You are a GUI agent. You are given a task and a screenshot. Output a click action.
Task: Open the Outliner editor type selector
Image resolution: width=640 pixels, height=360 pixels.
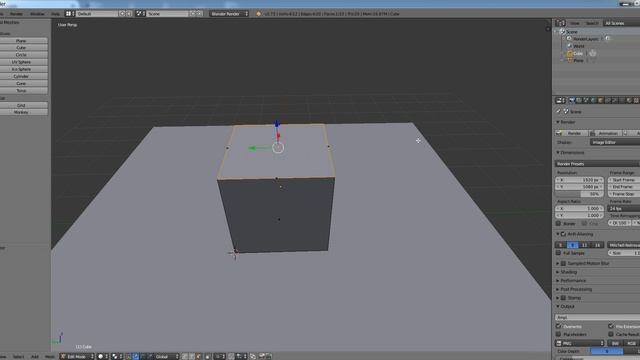560,23
